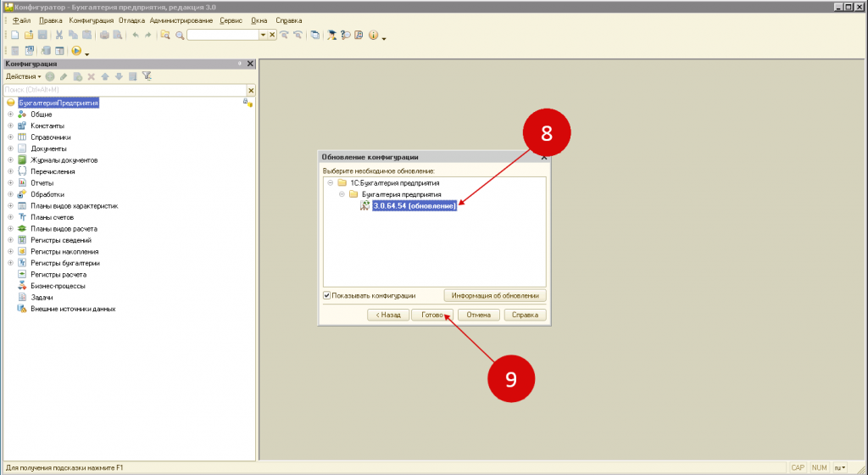
Task: Open the Отладка menu
Action: point(131,20)
